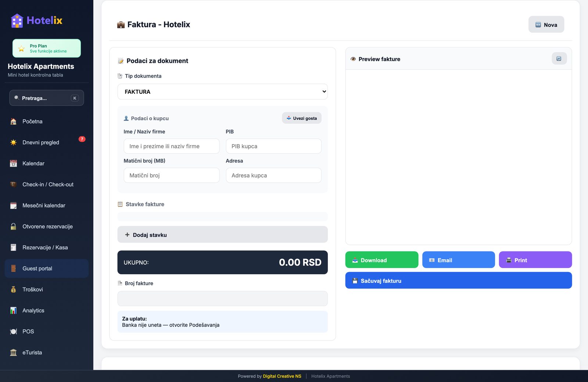Viewport: 588px width, 382px height.
Task: Click the Ime / Naziv firme input
Action: 172,146
